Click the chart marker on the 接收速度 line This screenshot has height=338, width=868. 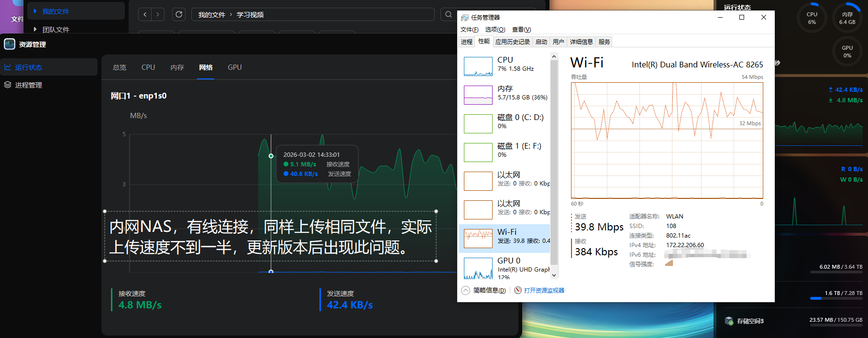coord(271,156)
